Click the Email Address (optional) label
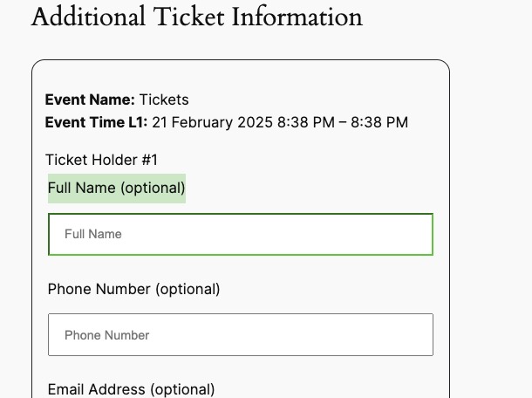Image resolution: width=532 pixels, height=398 pixels. coord(131,389)
